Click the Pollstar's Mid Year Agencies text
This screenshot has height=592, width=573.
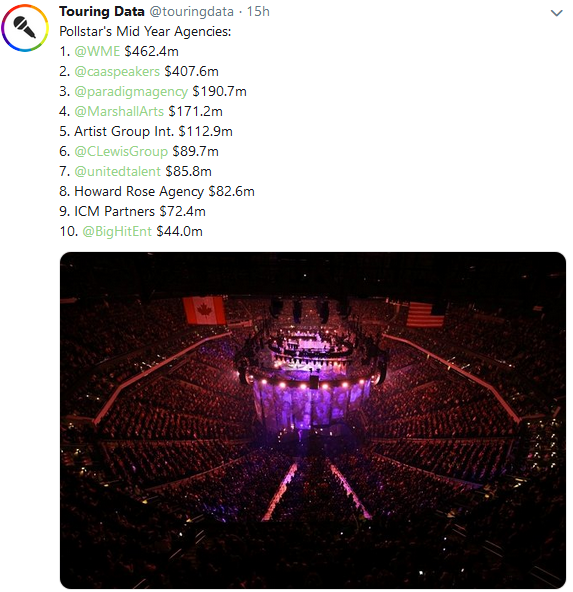click(145, 31)
